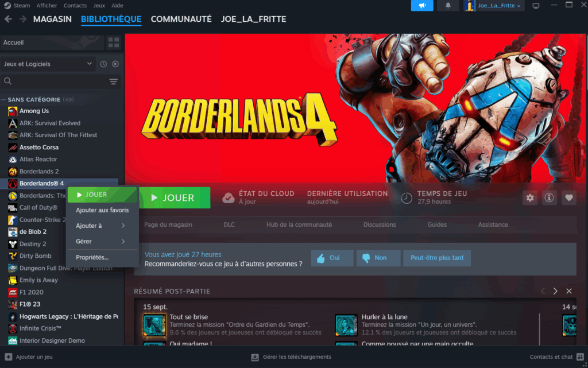Open Hub de la communauté link

tap(299, 225)
